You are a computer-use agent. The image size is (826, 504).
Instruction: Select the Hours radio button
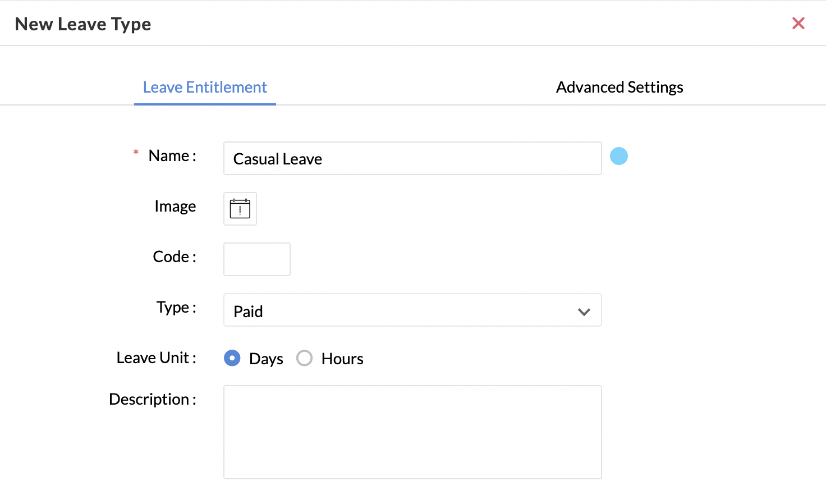click(x=304, y=358)
